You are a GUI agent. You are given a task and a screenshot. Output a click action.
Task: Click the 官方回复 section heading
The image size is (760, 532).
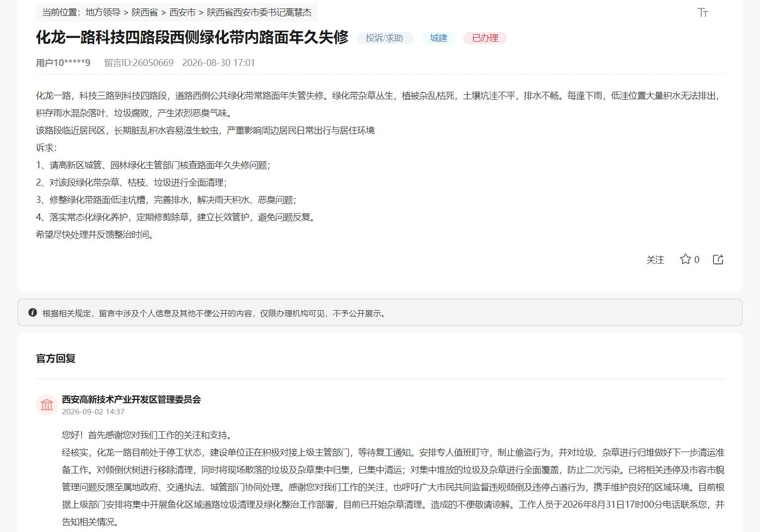pos(56,358)
